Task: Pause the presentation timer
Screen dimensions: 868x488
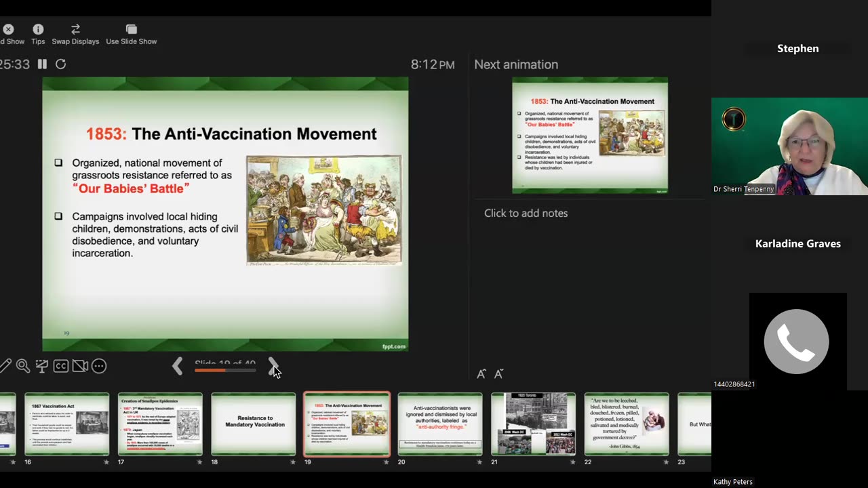Action: pyautogui.click(x=42, y=64)
